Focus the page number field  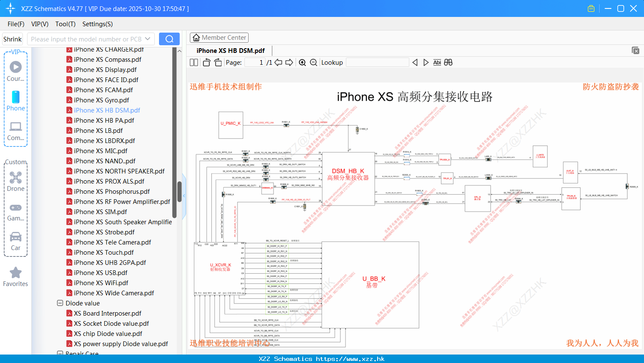(x=255, y=63)
